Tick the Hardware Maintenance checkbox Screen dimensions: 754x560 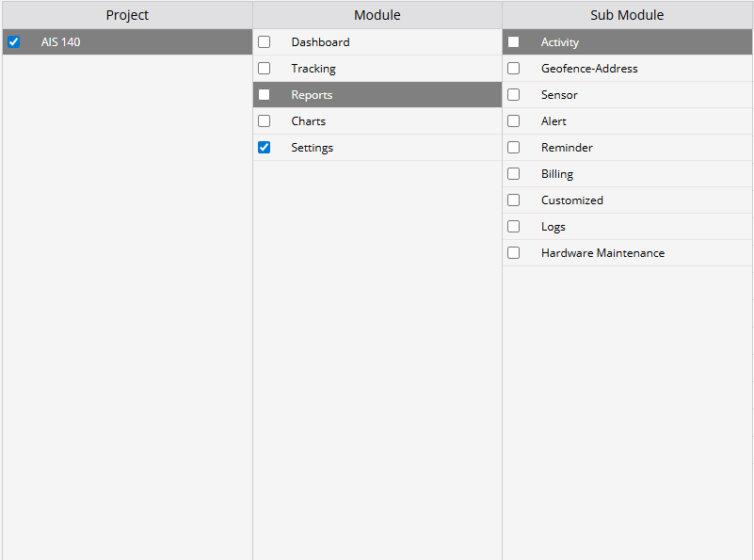click(514, 253)
